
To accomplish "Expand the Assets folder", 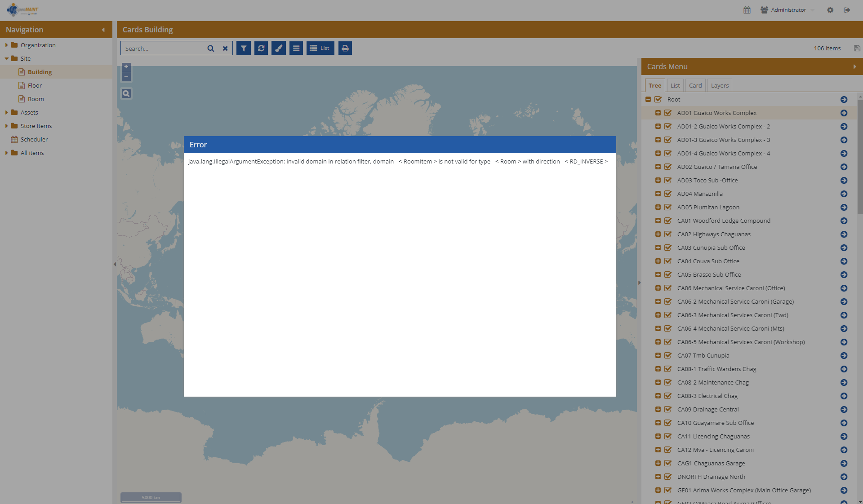I will pos(6,112).
